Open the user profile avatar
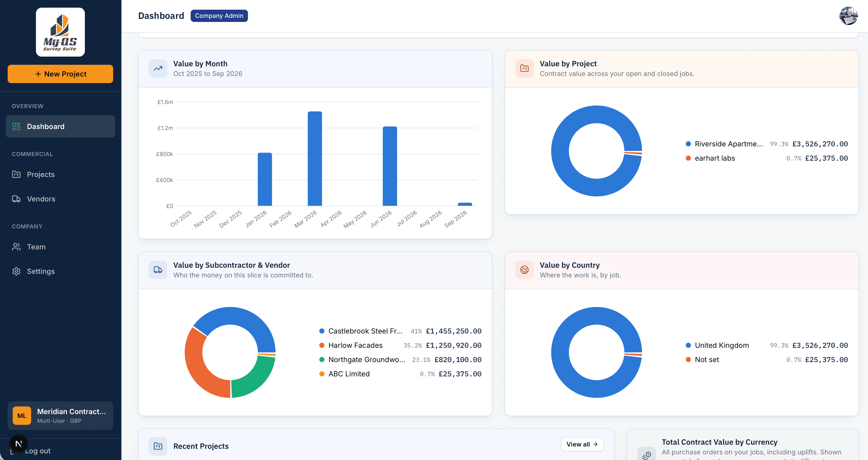The width and height of the screenshot is (868, 460). pos(848,16)
